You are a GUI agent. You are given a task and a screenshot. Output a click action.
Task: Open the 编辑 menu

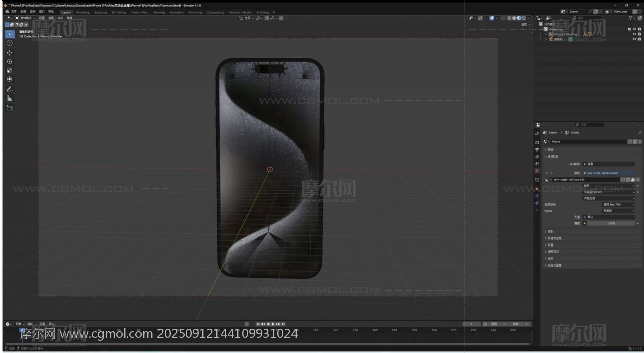click(x=23, y=11)
